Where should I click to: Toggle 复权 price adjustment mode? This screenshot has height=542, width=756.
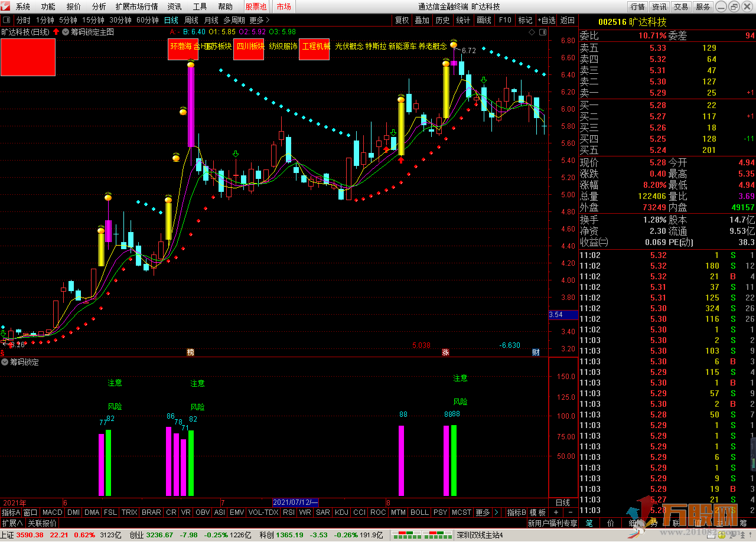(402, 20)
